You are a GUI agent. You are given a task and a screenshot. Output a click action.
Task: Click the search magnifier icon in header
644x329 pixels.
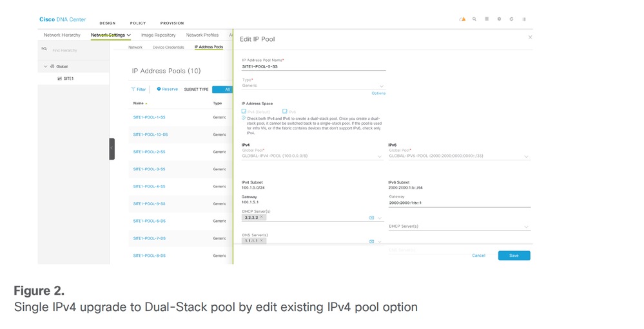(474, 19)
